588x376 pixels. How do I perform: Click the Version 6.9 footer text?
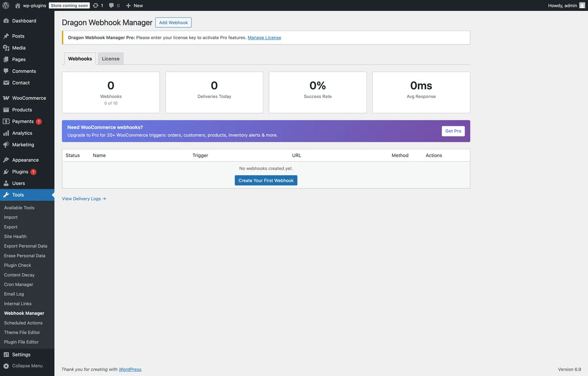point(569,369)
